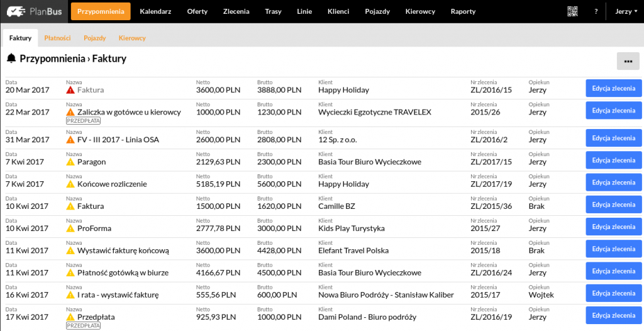This screenshot has width=644, height=331.
Task: Open Przypomnienia in the top navigation
Action: click(x=101, y=11)
